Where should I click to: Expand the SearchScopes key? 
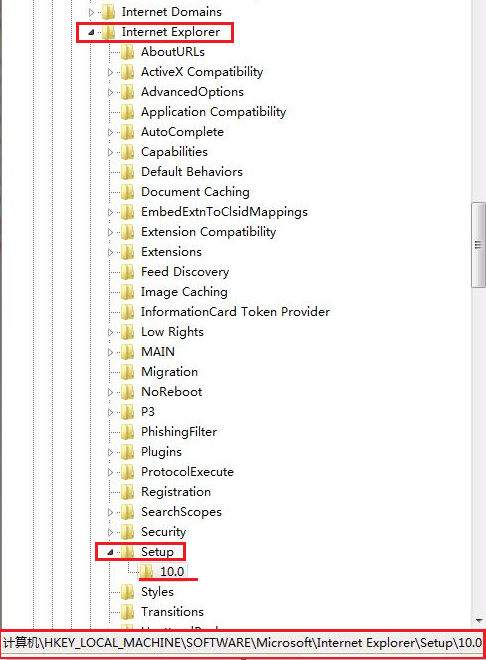[110, 512]
